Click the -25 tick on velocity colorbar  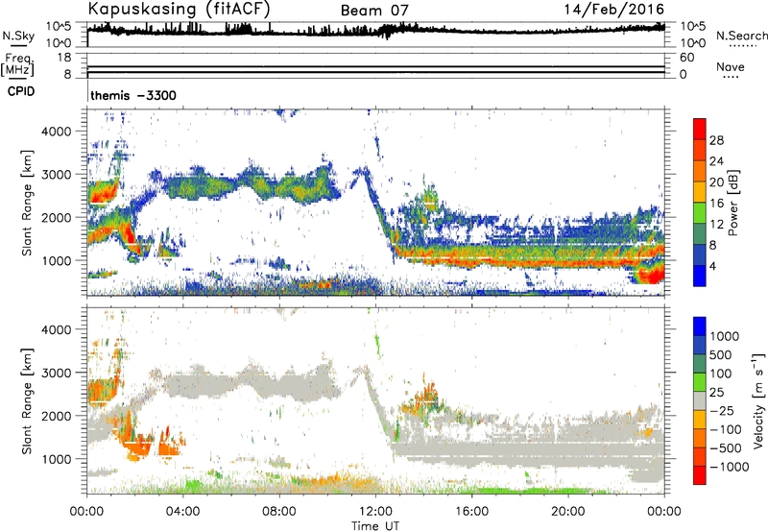[x=723, y=410]
